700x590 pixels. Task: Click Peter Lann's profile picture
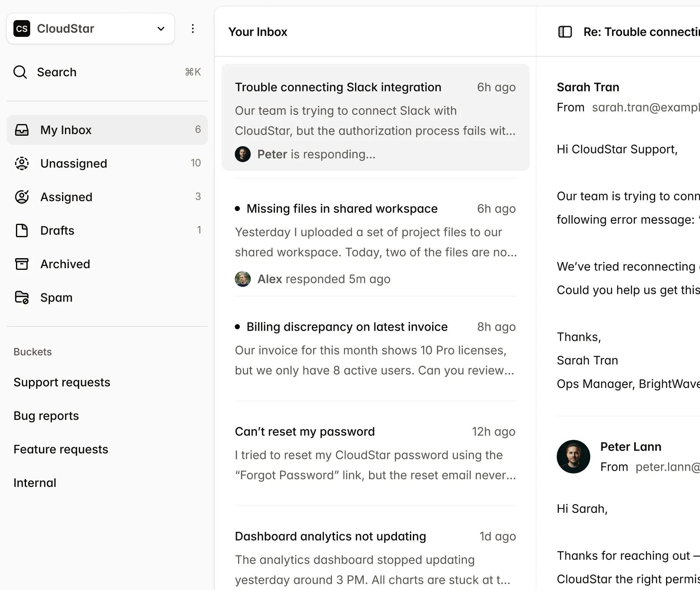coord(573,457)
